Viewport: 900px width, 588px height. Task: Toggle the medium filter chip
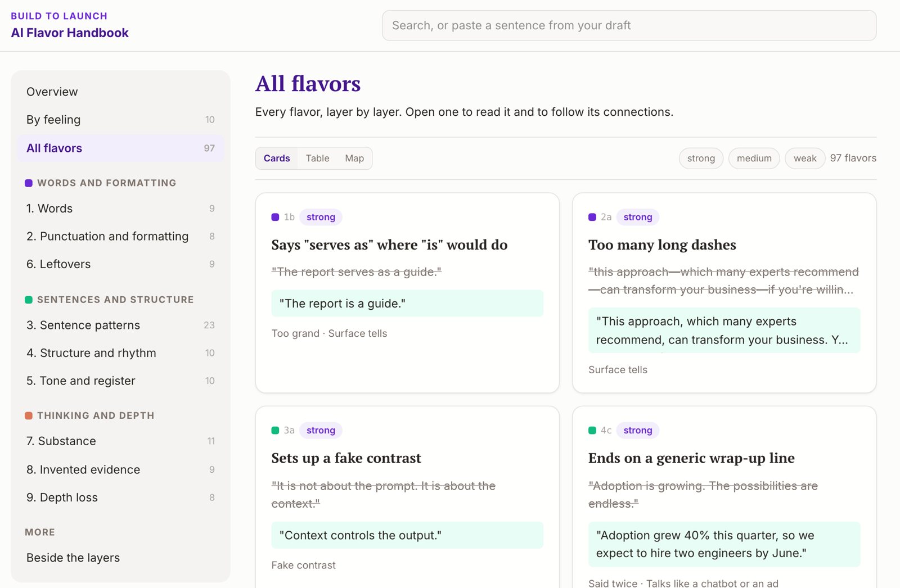(754, 159)
